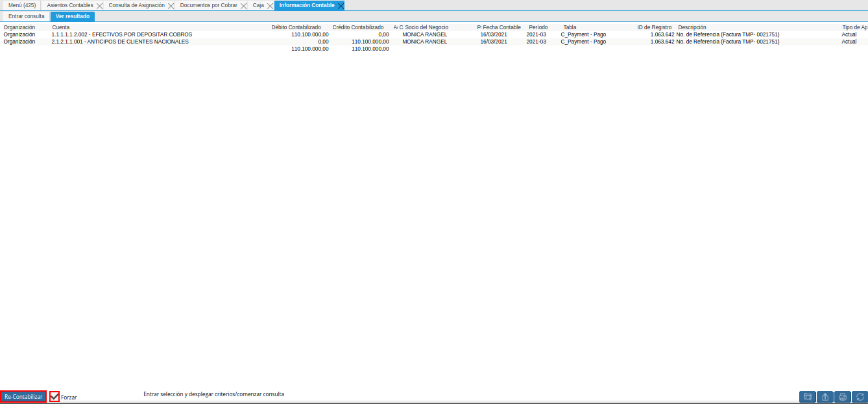This screenshot has height=404, width=868.
Task: Switch to Asientos Contables tab
Action: [70, 5]
